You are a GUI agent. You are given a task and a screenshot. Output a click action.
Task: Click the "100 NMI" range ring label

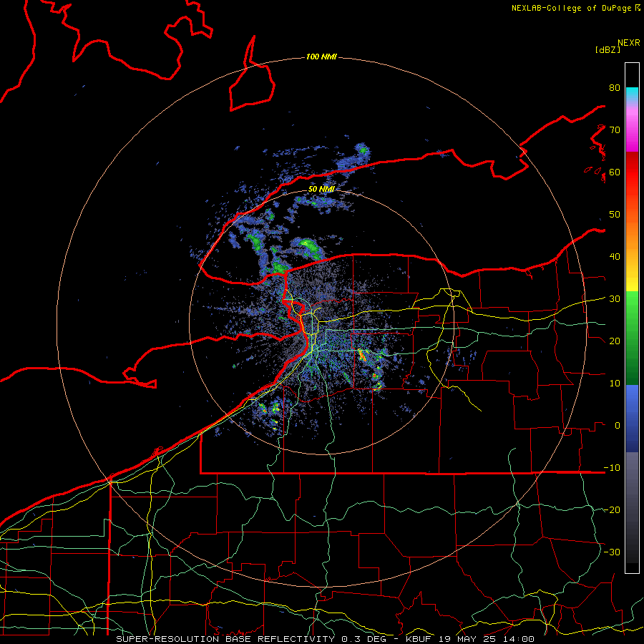point(321,57)
